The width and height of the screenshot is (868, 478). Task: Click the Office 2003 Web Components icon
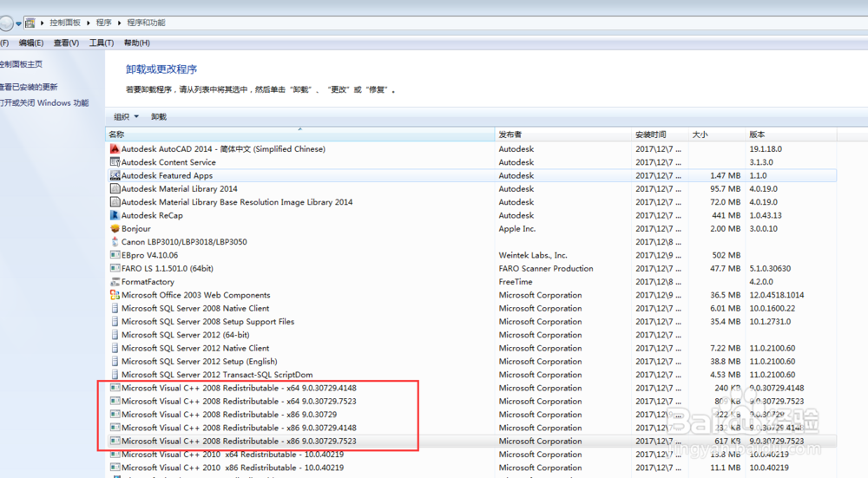[x=115, y=295]
